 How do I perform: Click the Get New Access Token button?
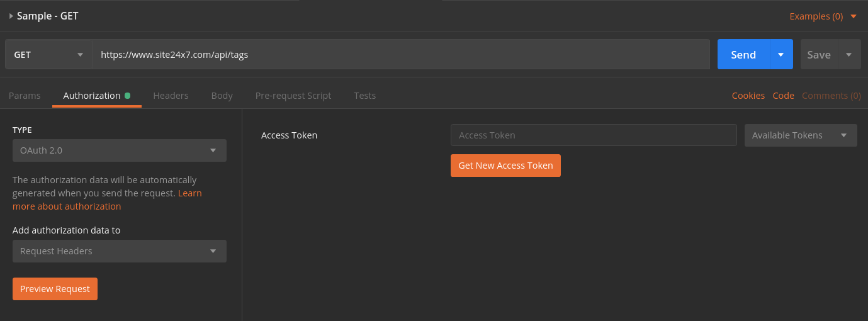505,166
